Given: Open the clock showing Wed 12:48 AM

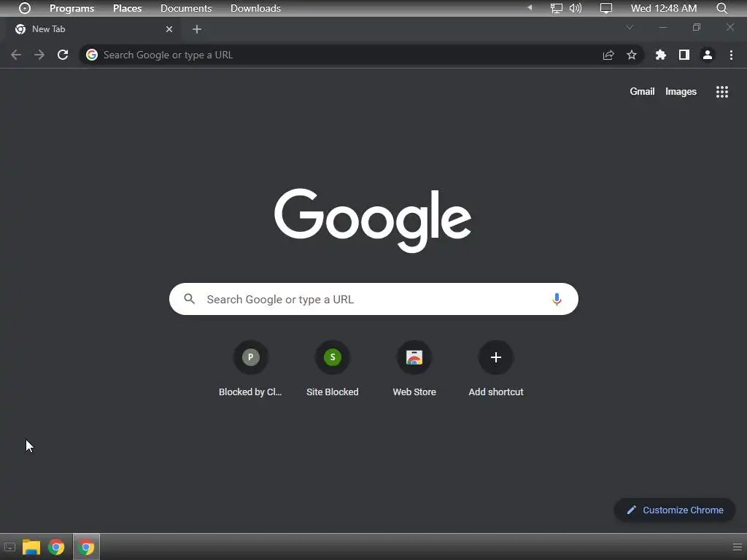Looking at the screenshot, I should [664, 8].
